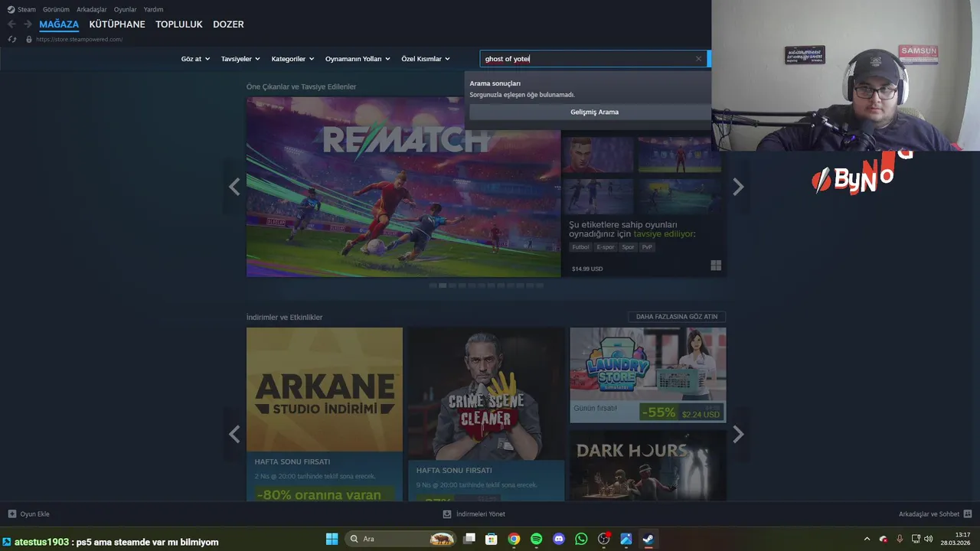Screen dimensions: 980x551
Task: Go to next featured carousel item
Action: [738, 187]
